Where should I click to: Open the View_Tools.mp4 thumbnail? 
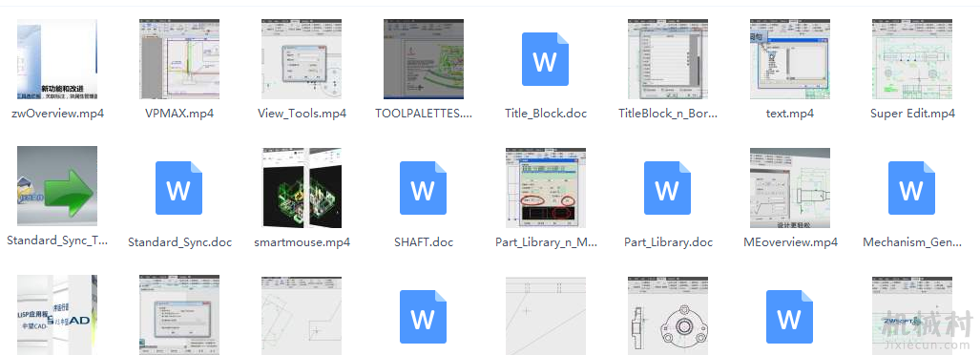click(302, 59)
